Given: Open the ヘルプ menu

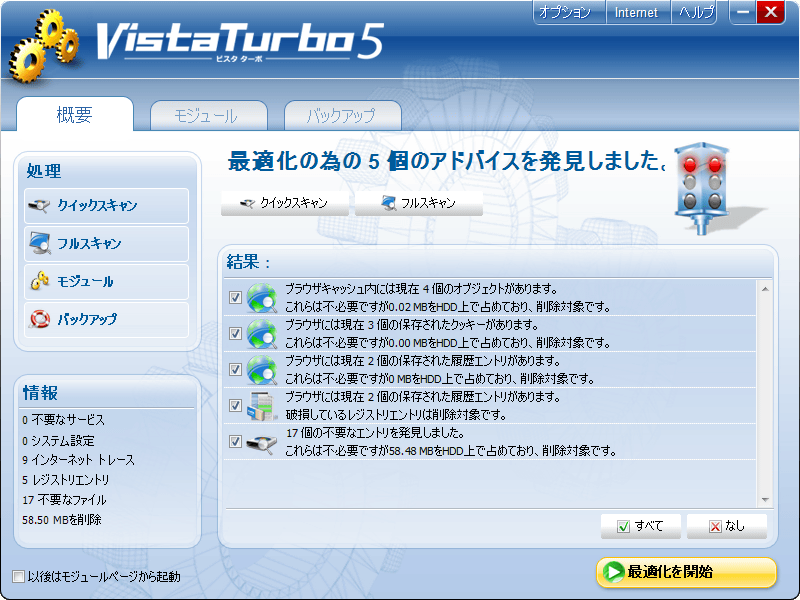Looking at the screenshot, I should pos(693,12).
